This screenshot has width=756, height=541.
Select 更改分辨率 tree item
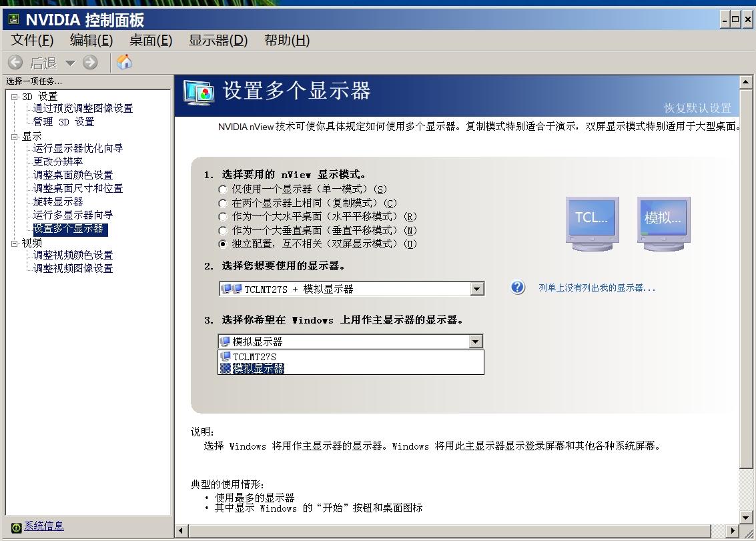[x=58, y=161]
